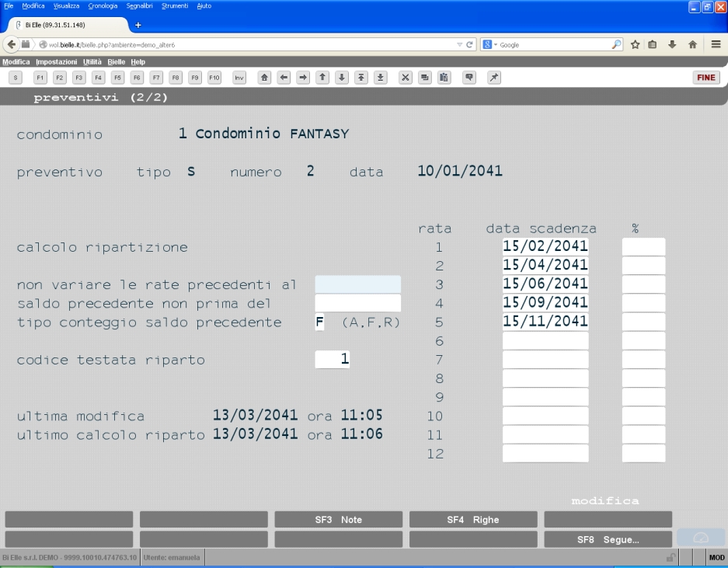
Task: Click the SF4 Righe button
Action: pos(473,520)
